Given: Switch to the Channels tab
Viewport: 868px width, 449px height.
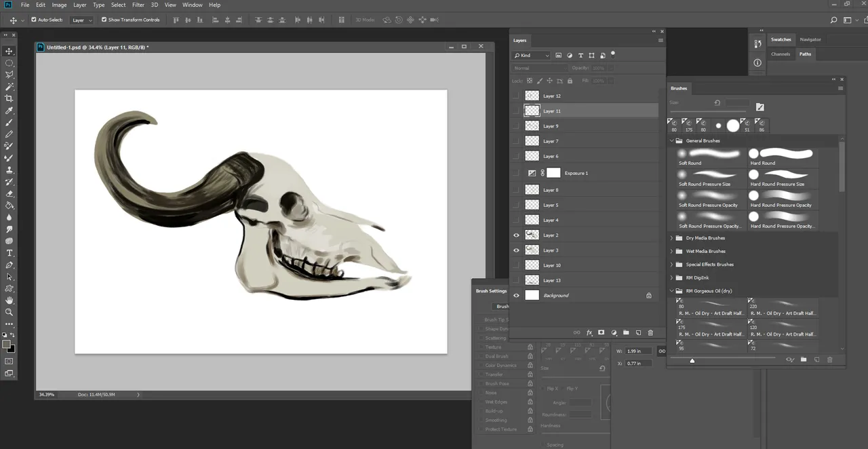Looking at the screenshot, I should click(781, 54).
